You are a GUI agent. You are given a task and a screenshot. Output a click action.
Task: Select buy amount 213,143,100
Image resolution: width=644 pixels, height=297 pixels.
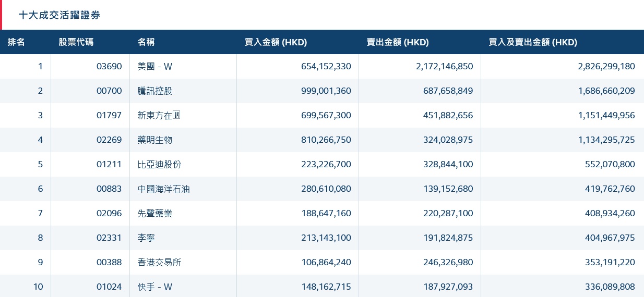(x=326, y=238)
